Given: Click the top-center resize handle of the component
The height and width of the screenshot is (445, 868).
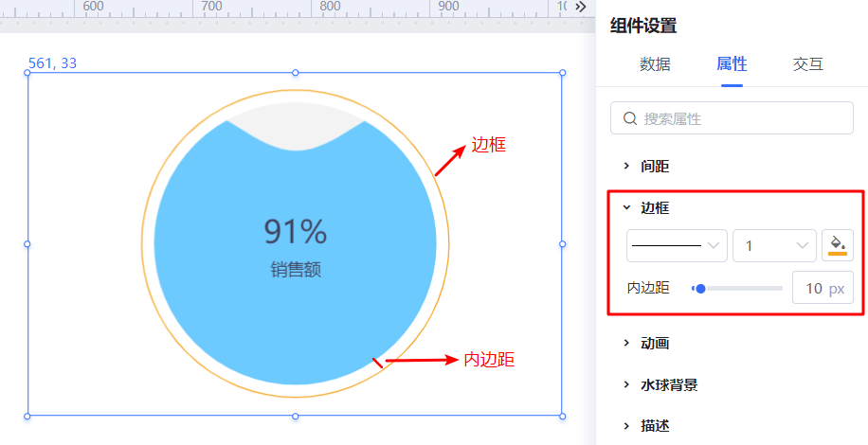Looking at the screenshot, I should (295, 72).
